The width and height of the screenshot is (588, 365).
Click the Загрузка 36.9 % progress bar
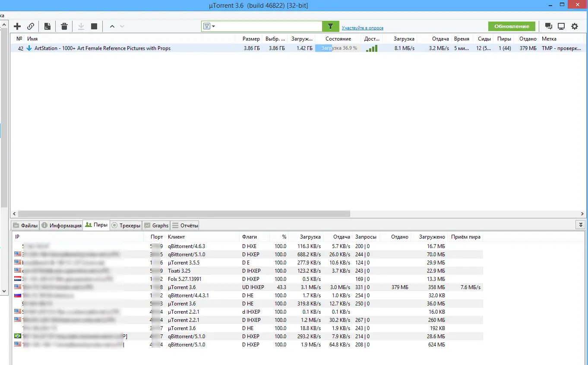338,48
